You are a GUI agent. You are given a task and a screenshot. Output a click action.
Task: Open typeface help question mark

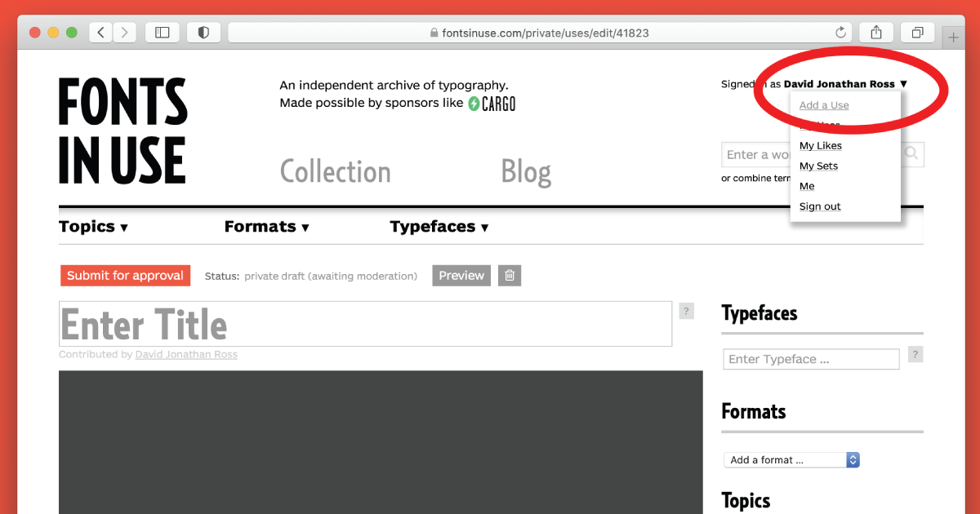click(916, 354)
